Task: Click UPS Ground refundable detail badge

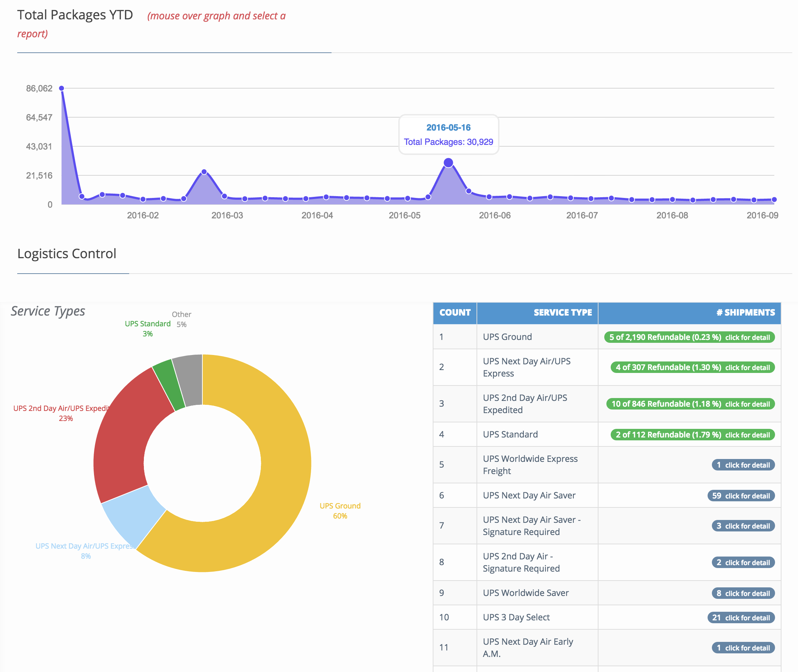Action: (689, 337)
